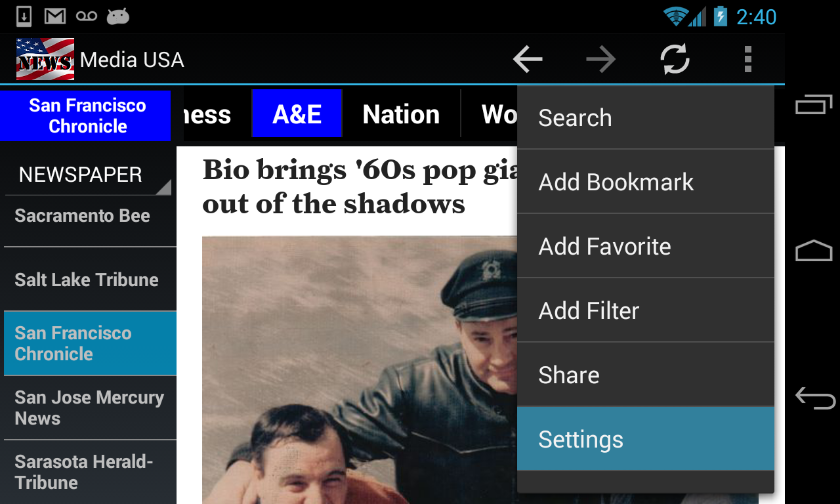Screen dimensions: 840x504
Task: Expand the NEWSPAPER dropdown spinner
Action: 88,175
